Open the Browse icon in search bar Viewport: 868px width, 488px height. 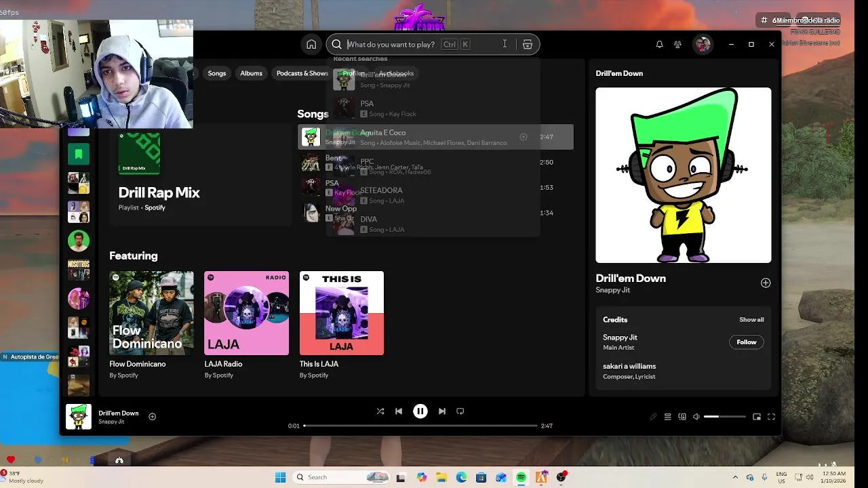(527, 44)
